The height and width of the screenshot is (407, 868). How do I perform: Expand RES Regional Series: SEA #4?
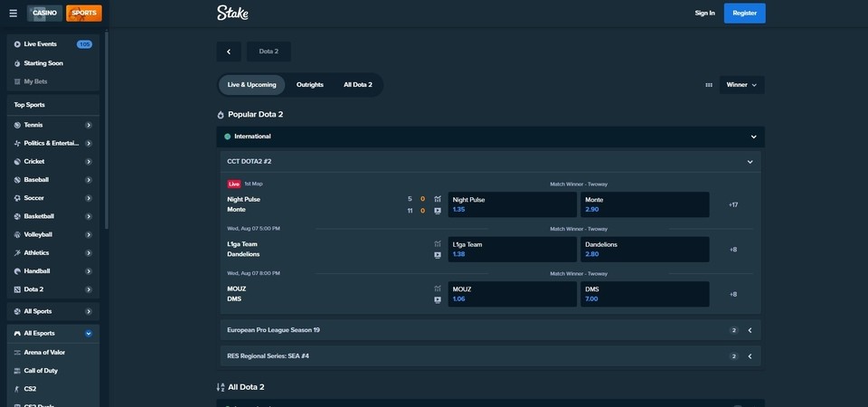[750, 356]
